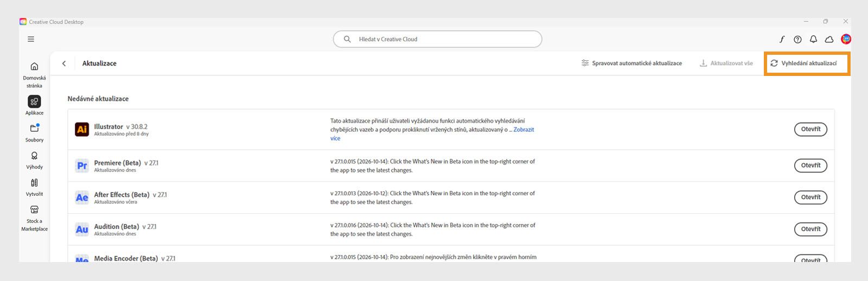Open Vytvořit in the sidebar
The image size is (868, 281).
click(x=34, y=187)
